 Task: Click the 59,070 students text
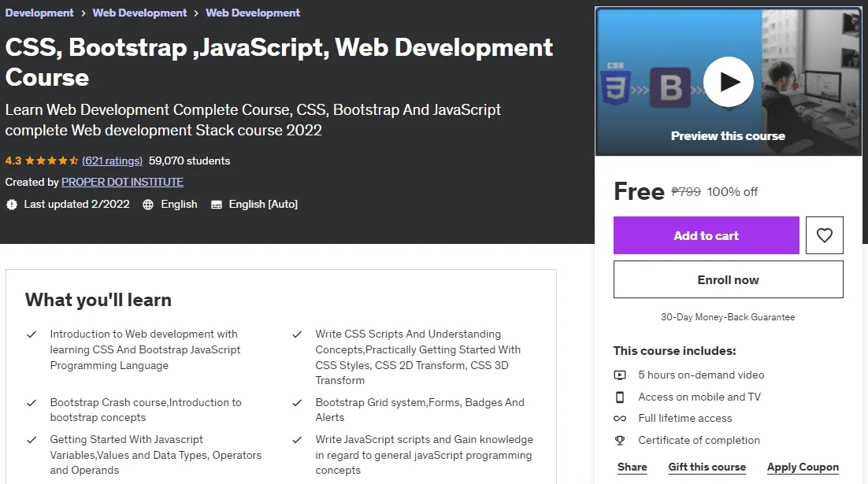(x=189, y=161)
